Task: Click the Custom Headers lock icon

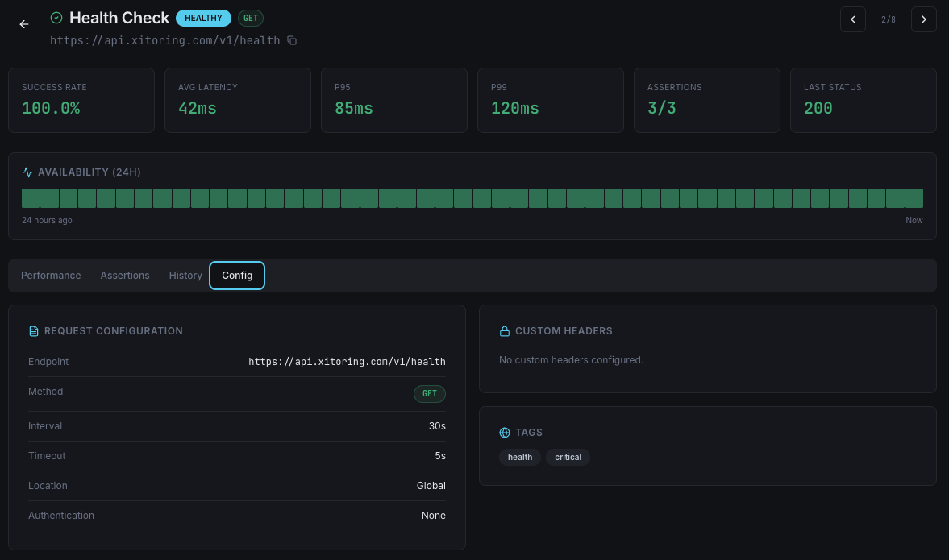Action: 505,331
